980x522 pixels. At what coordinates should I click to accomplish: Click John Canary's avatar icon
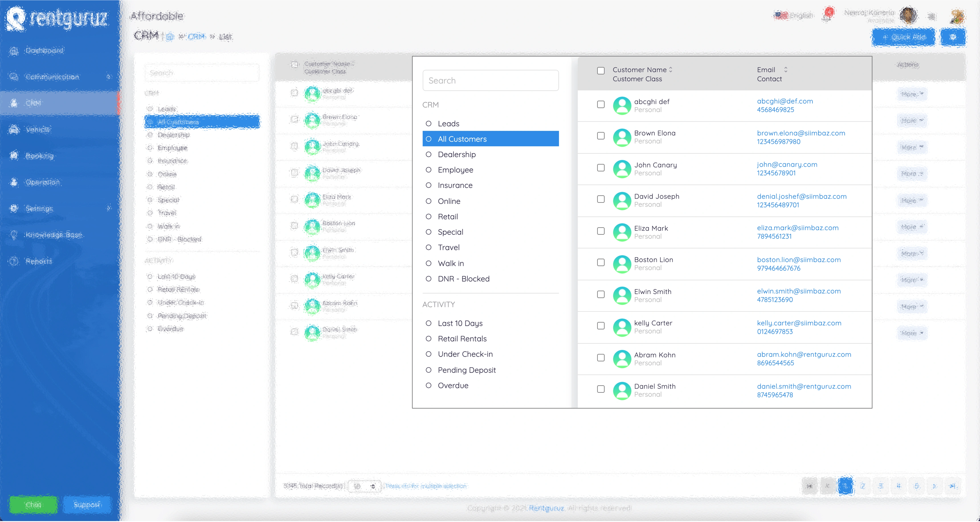coord(622,169)
